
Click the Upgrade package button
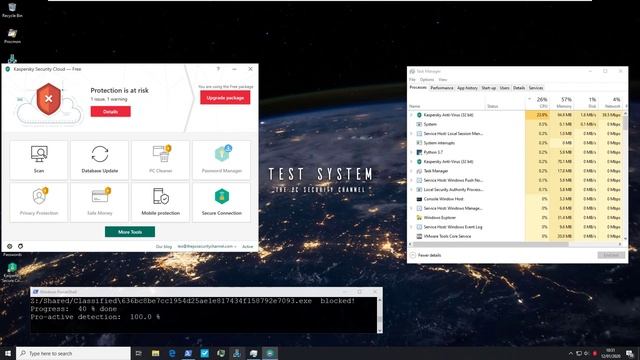[x=225, y=98]
